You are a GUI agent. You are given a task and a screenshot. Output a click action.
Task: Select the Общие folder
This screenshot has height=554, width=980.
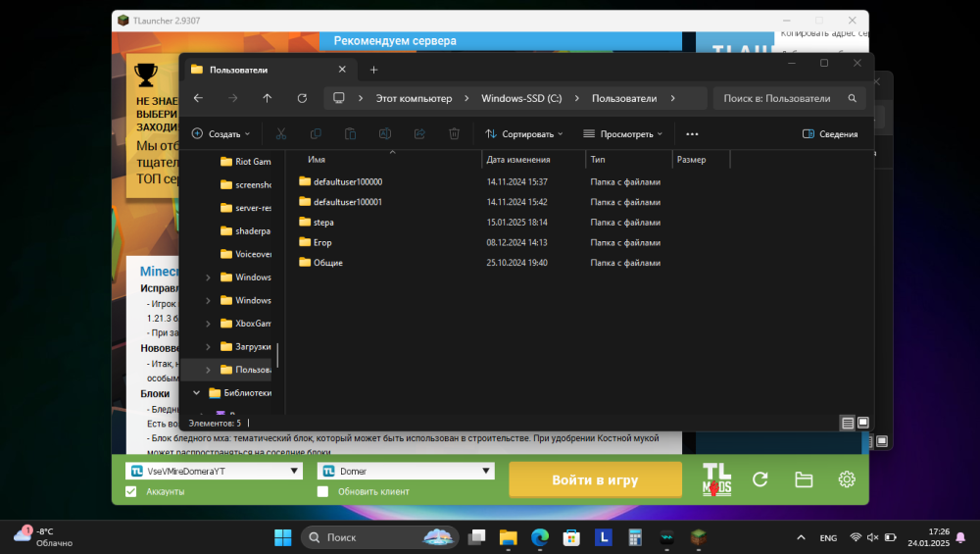point(320,263)
